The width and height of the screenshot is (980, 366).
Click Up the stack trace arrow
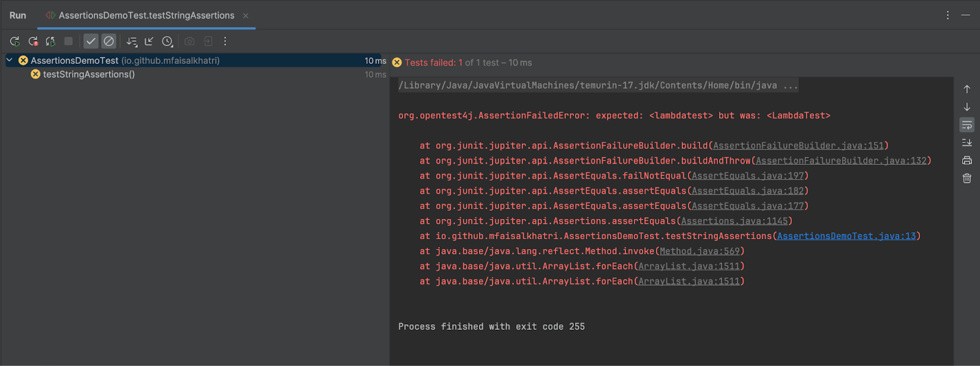click(x=967, y=89)
